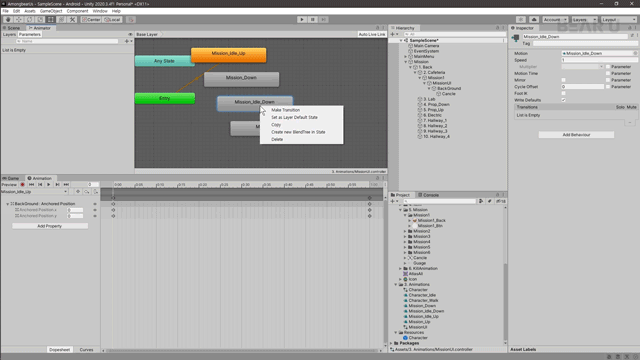Open the Window menu

(100, 11)
